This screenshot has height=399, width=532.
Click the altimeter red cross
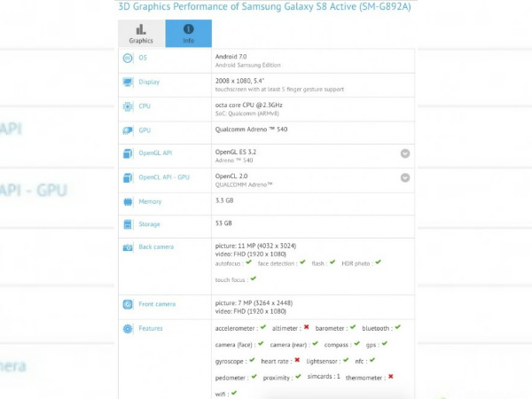click(x=307, y=327)
